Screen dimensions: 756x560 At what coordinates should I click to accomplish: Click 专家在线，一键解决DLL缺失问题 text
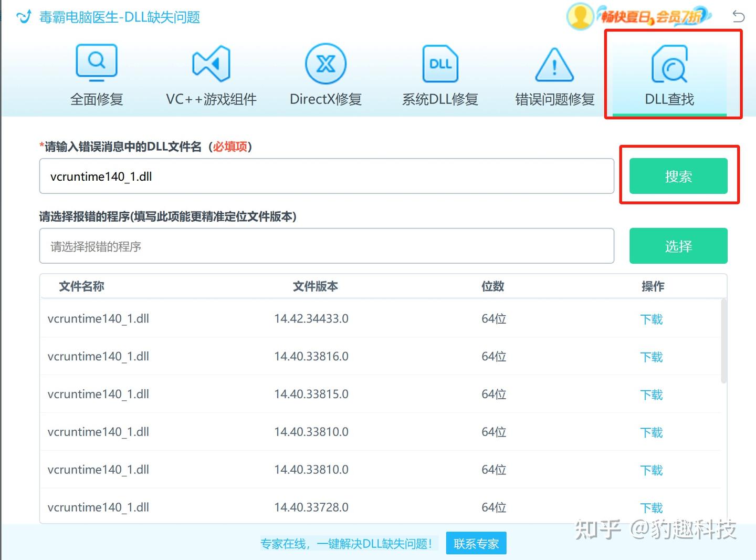[x=346, y=544]
